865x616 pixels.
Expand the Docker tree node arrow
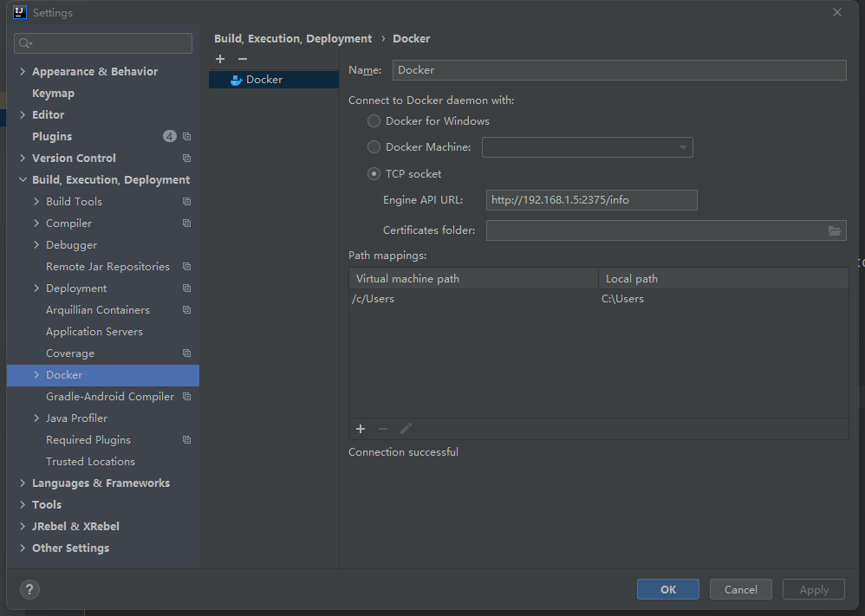coord(36,375)
